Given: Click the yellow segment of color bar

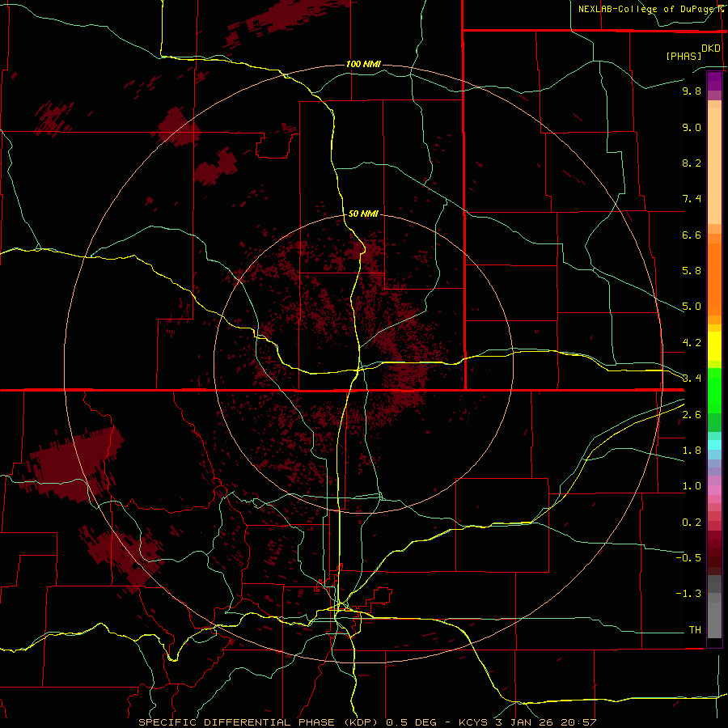Looking at the screenshot, I should [714, 346].
